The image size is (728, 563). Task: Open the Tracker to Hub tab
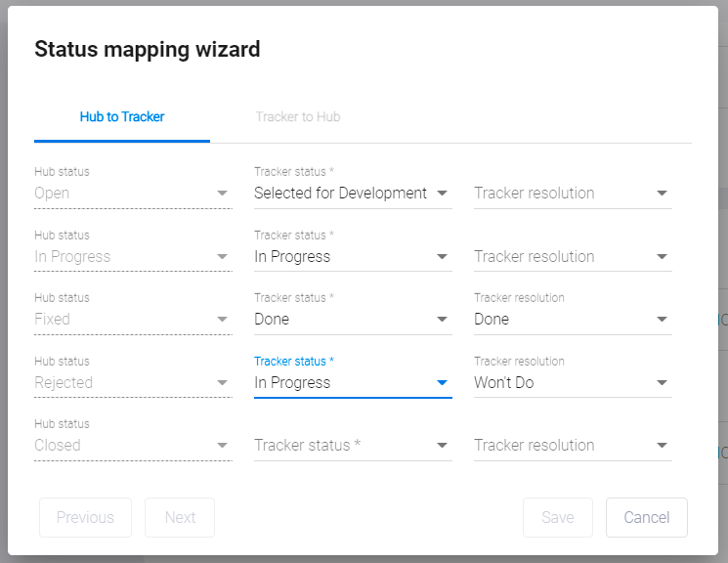coord(297,117)
